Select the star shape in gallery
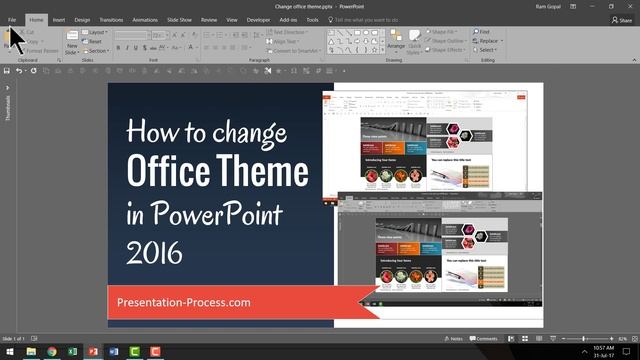 click(374, 50)
